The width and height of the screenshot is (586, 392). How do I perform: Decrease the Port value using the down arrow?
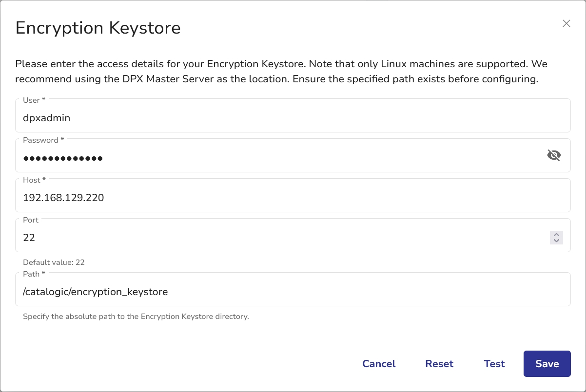(556, 241)
